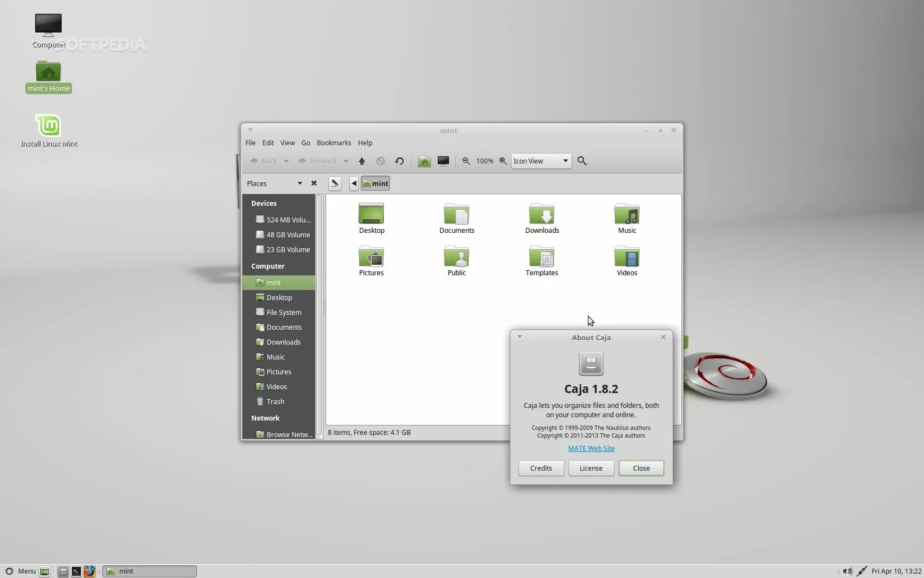Image resolution: width=924 pixels, height=578 pixels.
Task: Launch the terminal from the panel
Action: (76, 571)
